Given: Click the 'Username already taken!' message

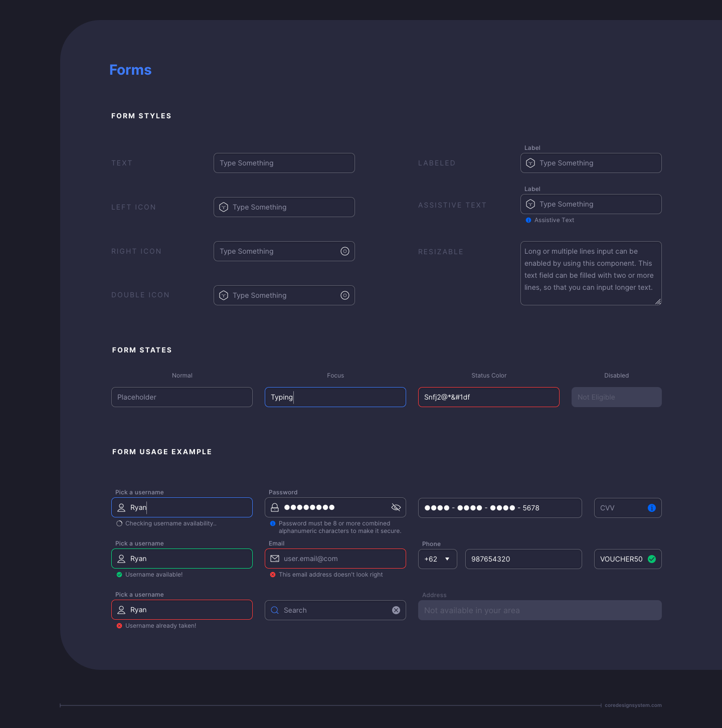Looking at the screenshot, I should click(x=160, y=626).
